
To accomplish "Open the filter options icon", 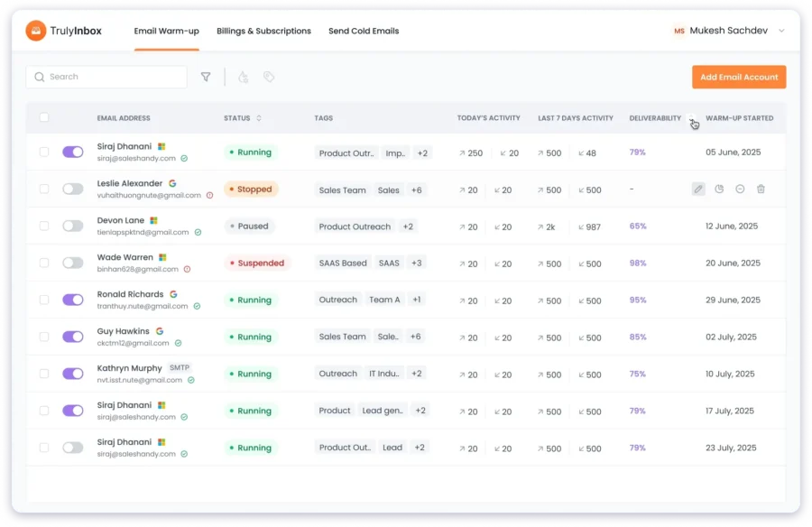I will coord(206,77).
